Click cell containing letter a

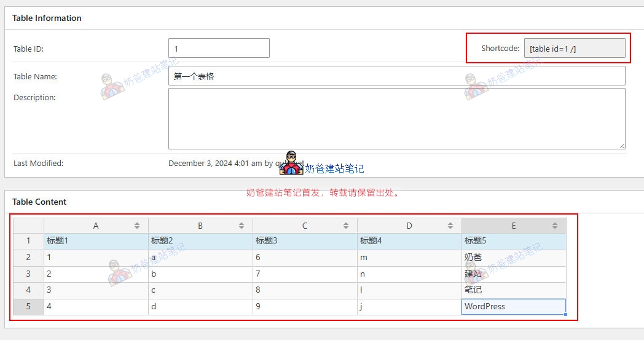(x=200, y=258)
